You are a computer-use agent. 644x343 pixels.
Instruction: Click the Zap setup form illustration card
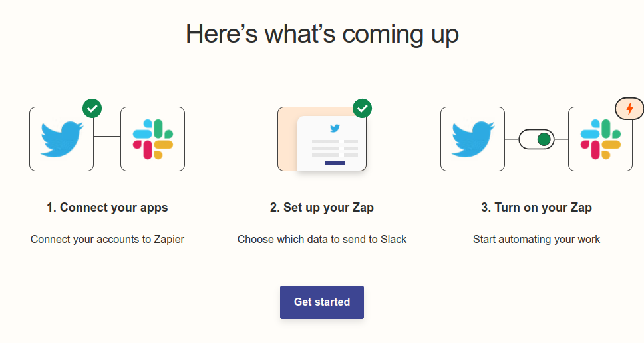[x=322, y=139]
